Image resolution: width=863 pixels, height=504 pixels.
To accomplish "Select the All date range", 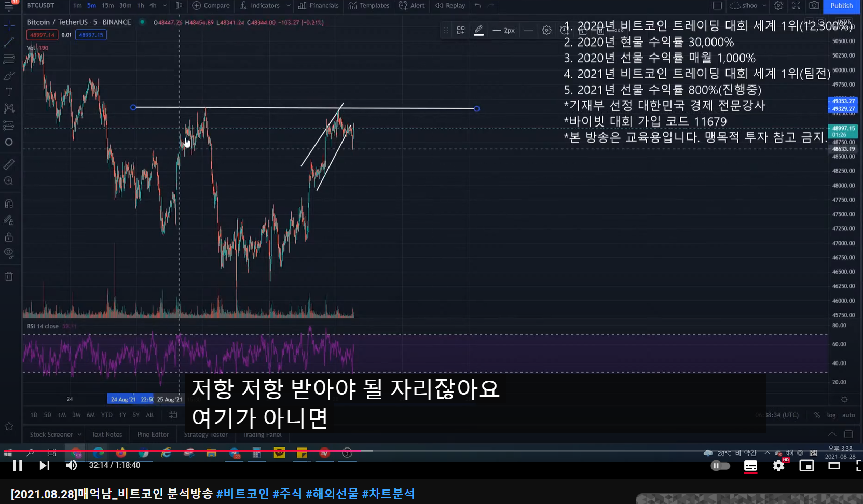I will (x=149, y=415).
